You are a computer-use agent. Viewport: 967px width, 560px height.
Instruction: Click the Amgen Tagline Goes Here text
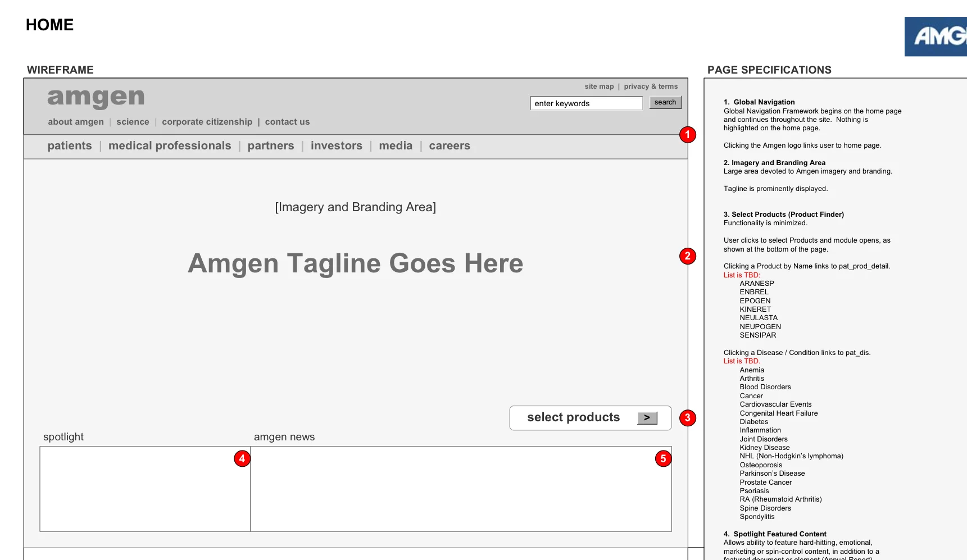[x=356, y=263]
